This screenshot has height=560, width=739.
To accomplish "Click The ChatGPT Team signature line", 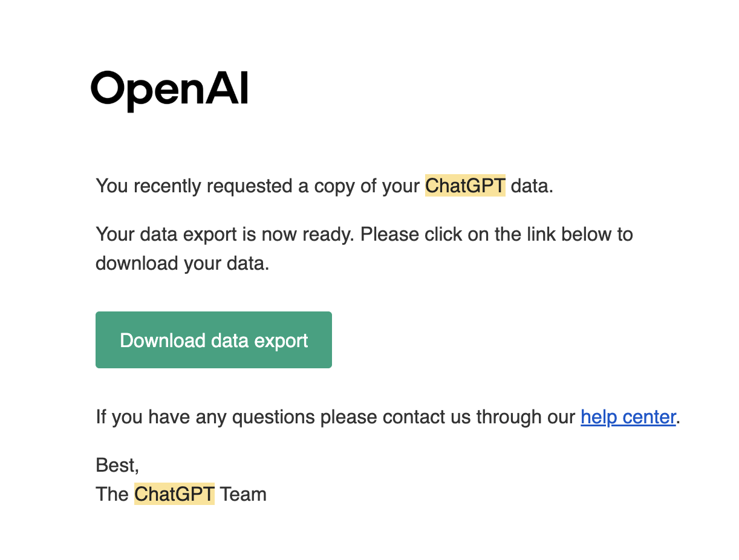I will point(180,493).
